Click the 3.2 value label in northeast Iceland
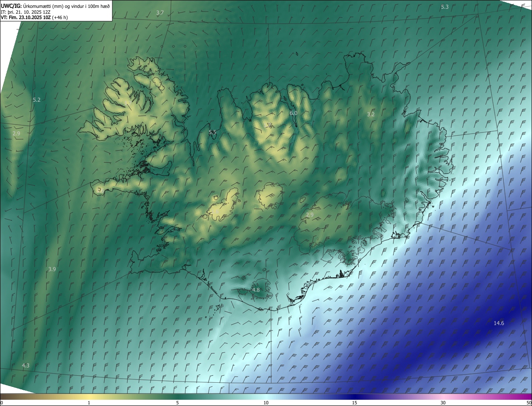Viewport: 532px width, 406px height. pyautogui.click(x=371, y=114)
